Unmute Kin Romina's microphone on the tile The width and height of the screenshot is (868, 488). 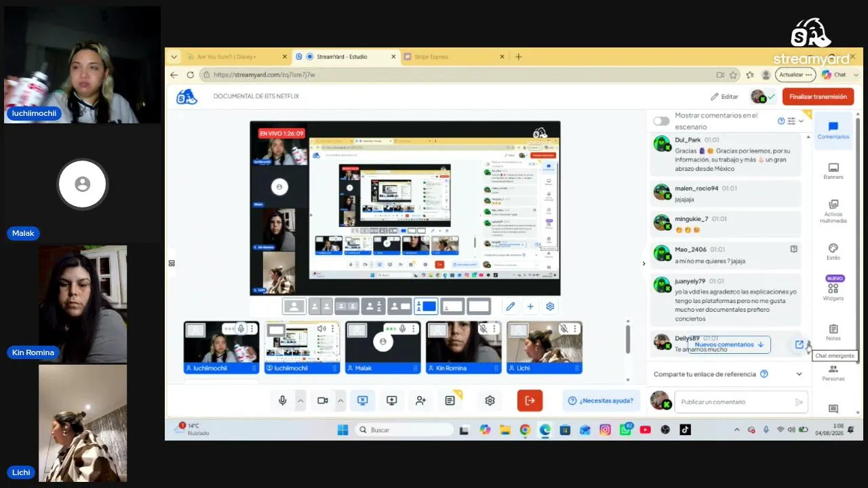pyautogui.click(x=483, y=329)
